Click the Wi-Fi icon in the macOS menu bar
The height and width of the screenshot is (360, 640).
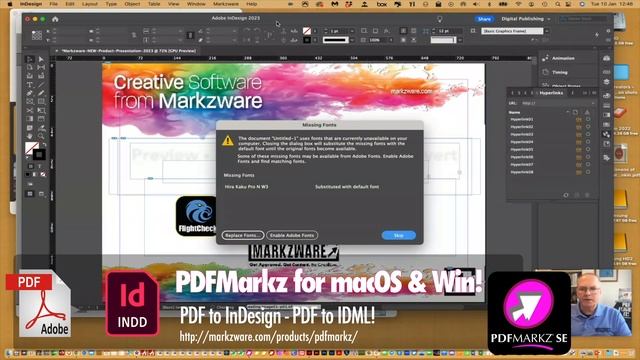(x=518, y=4)
